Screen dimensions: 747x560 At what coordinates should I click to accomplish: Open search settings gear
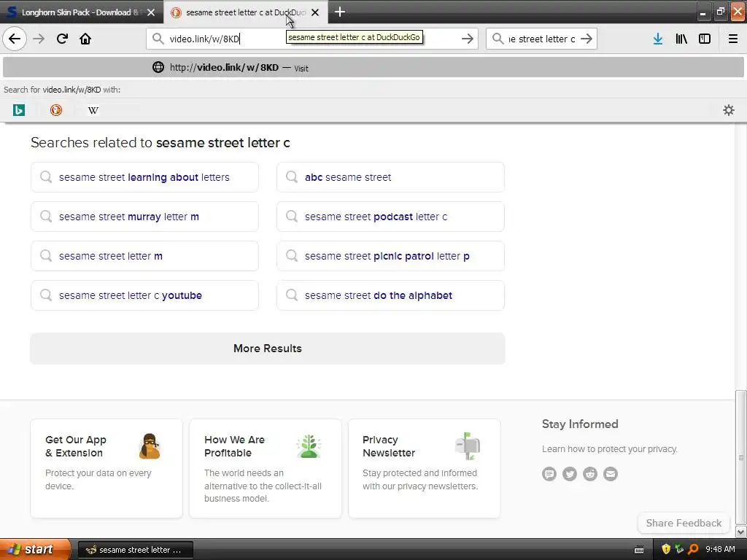(x=729, y=110)
